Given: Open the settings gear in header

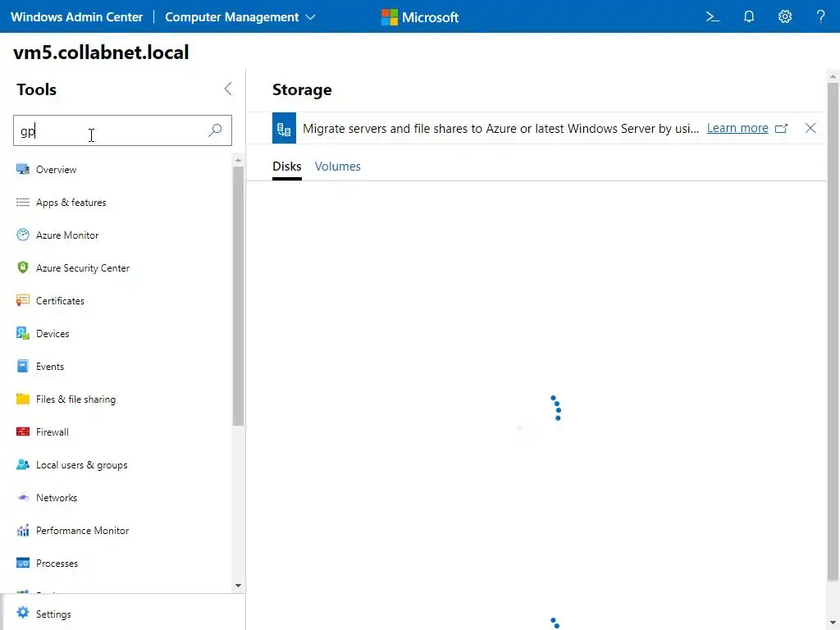Looking at the screenshot, I should (x=785, y=16).
